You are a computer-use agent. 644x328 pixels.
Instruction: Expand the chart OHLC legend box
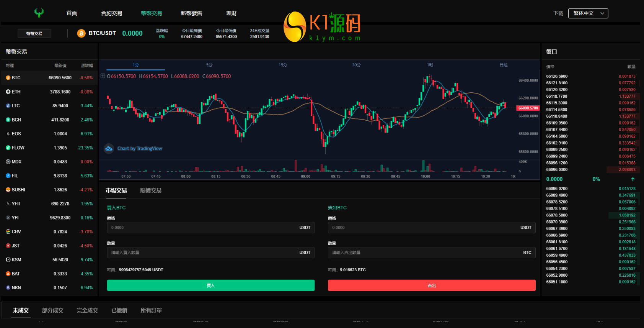(103, 76)
